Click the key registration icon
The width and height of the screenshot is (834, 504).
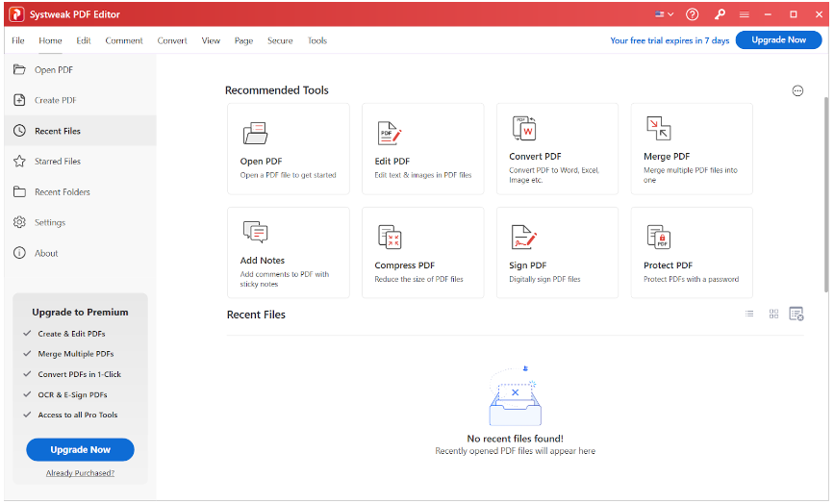(720, 14)
